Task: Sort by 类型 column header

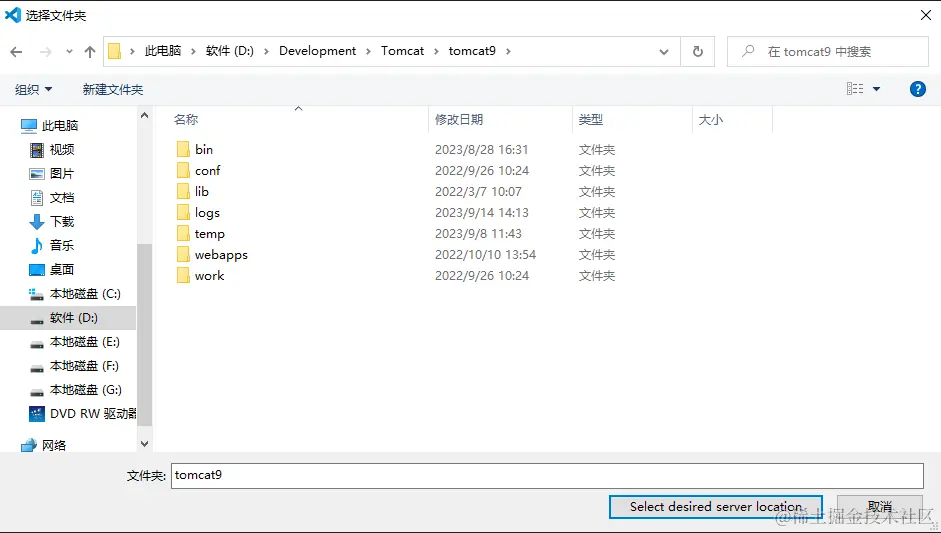Action: (x=591, y=119)
